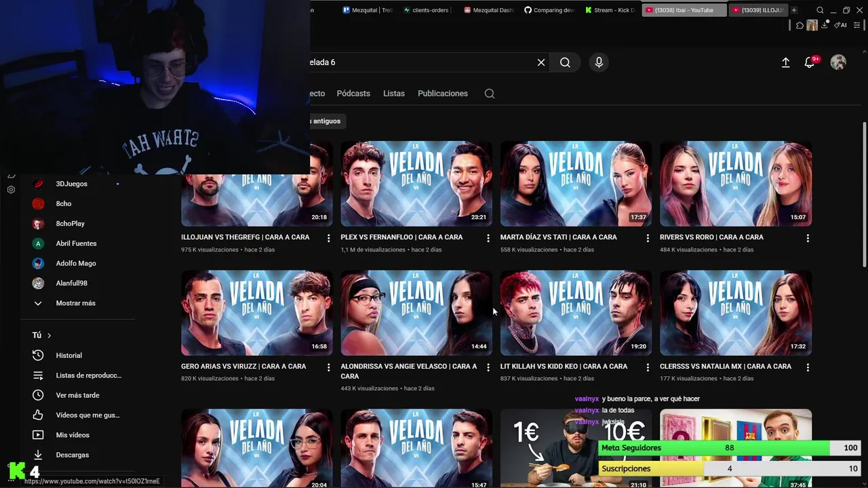Open the browser profile picture in toolbar
This screenshot has height=488, width=868.
(x=812, y=25)
